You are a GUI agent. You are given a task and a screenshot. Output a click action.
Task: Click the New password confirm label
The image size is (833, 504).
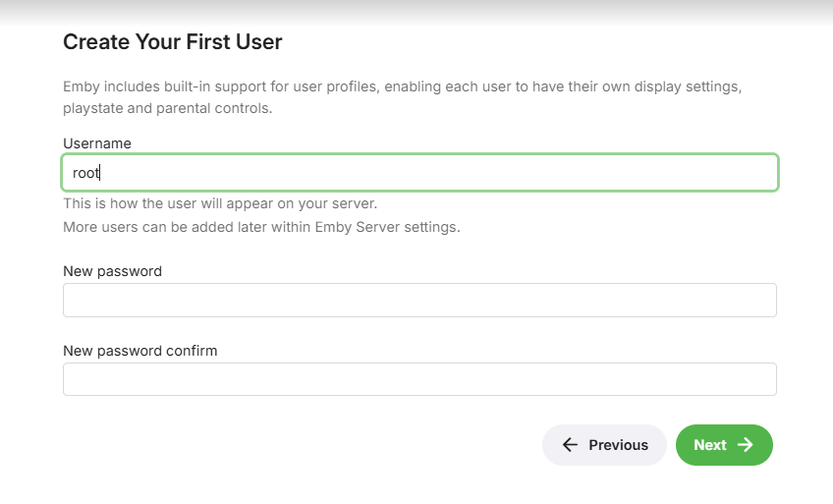[140, 351]
